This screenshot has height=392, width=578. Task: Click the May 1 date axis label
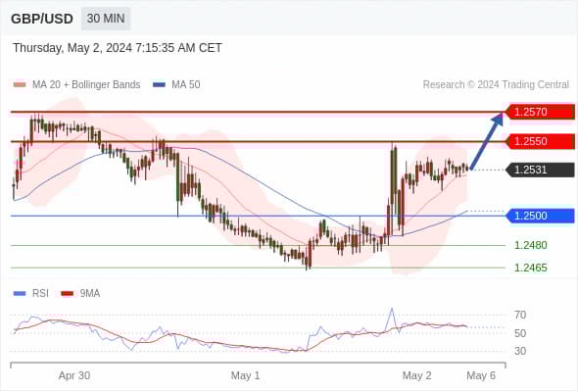click(x=245, y=375)
